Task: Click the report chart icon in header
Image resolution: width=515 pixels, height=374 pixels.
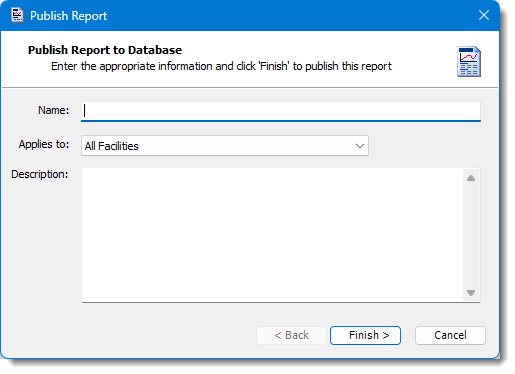Action: (469, 62)
